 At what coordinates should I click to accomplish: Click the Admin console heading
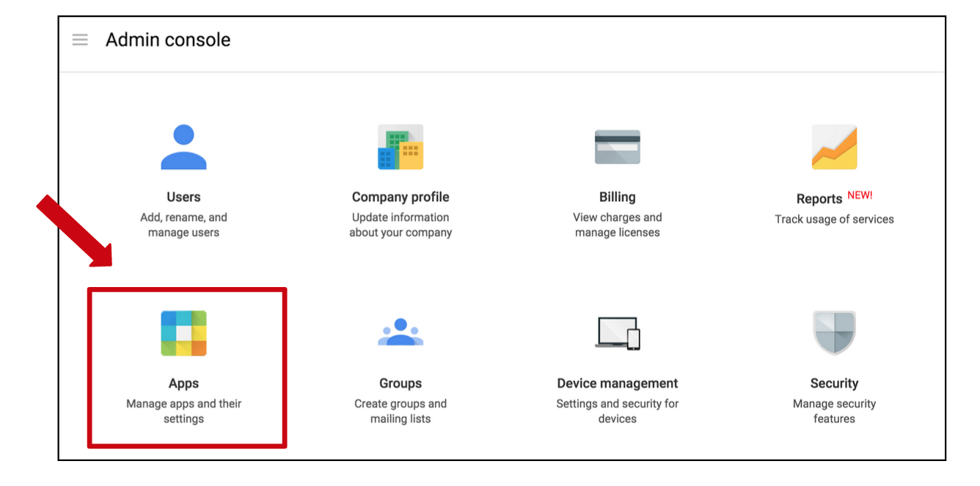click(168, 40)
